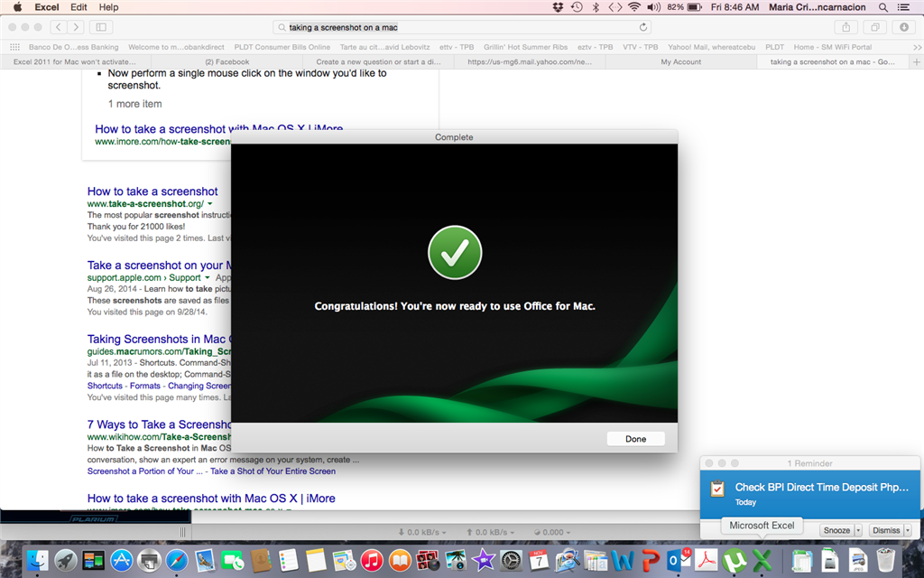This screenshot has width=924, height=578.
Task: Open App Store from the Dock
Action: [x=122, y=560]
